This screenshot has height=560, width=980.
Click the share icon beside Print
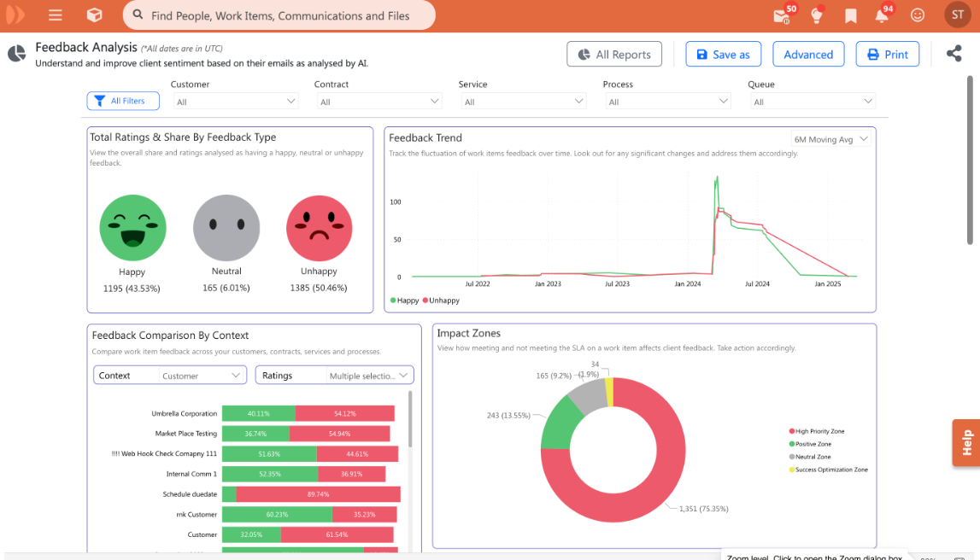tap(954, 54)
